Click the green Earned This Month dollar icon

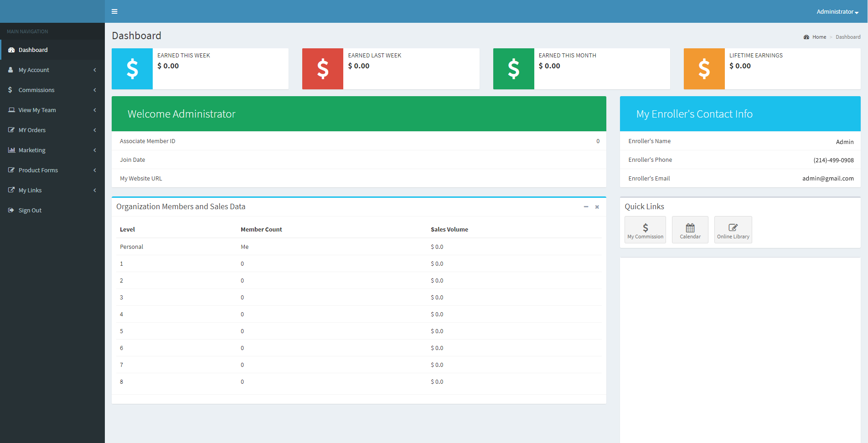coord(513,69)
